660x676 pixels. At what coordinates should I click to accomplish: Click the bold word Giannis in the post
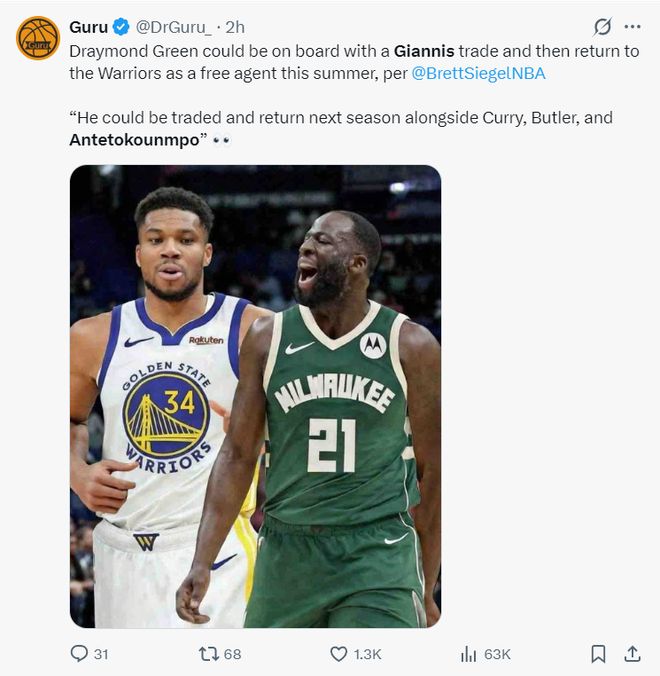pos(424,50)
